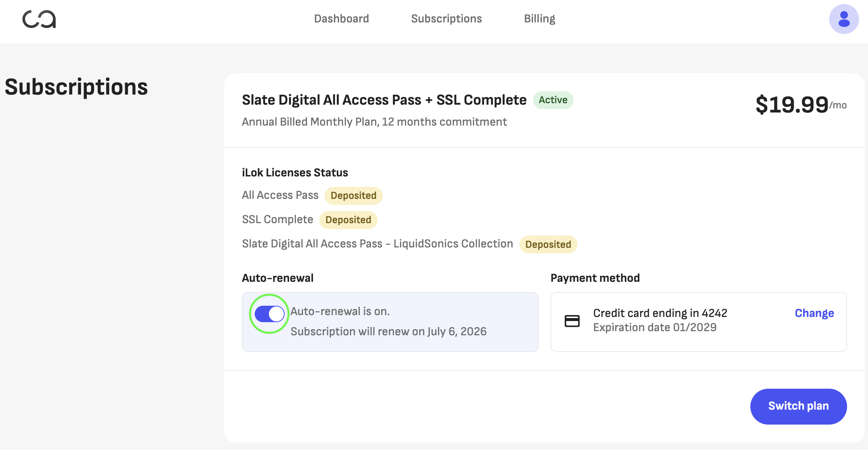Select the plan title Slate Digital All Access Pass + SSL Complete

(384, 100)
